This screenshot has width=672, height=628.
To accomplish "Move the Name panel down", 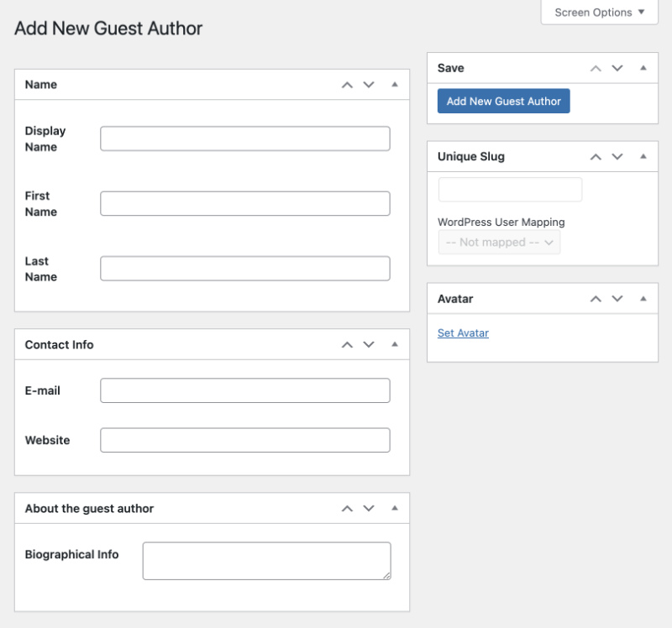I will click(368, 85).
